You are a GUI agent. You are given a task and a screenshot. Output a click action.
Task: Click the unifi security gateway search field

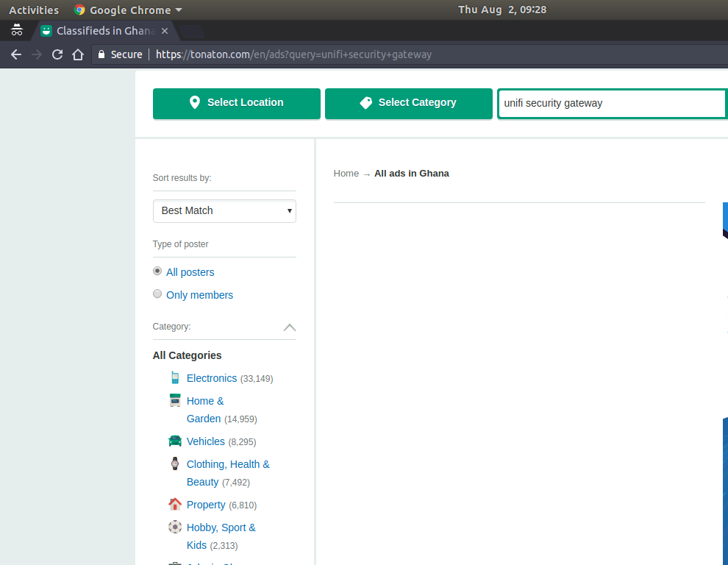click(610, 104)
